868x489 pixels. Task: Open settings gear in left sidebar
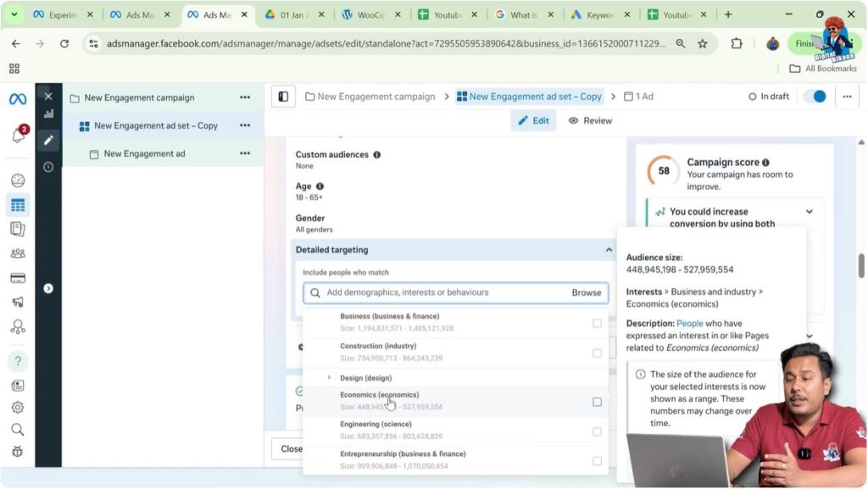[x=18, y=408]
